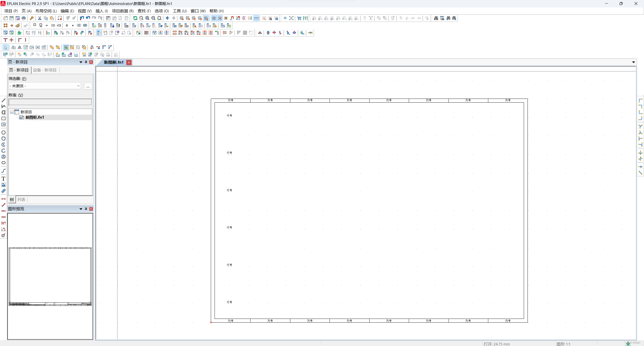This screenshot has width=644, height=346.
Task: Select the Rectangle drawing tool
Action: 4,118
